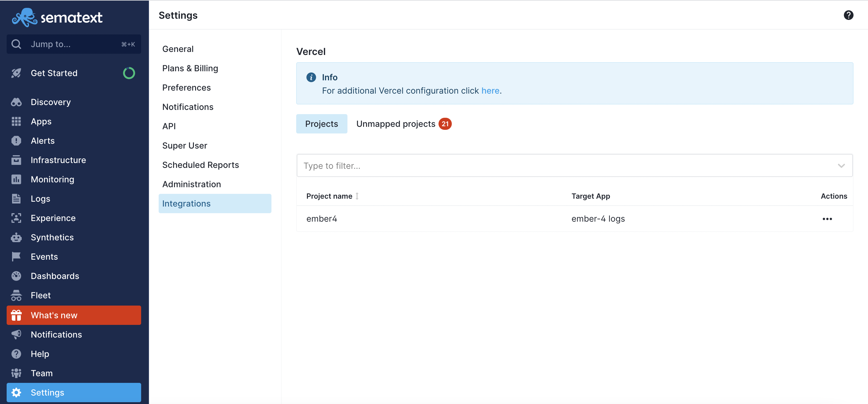Select the Fleet icon in sidebar
The height and width of the screenshot is (404, 868).
16,295
